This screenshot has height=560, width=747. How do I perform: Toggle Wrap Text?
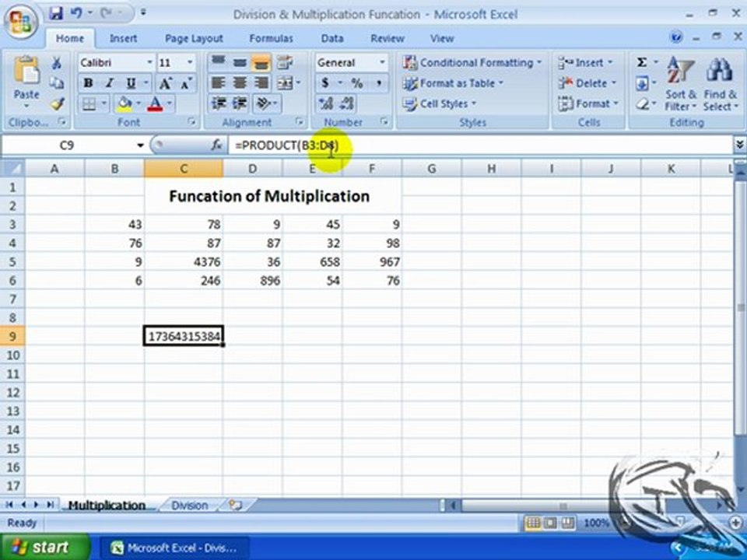(x=285, y=62)
